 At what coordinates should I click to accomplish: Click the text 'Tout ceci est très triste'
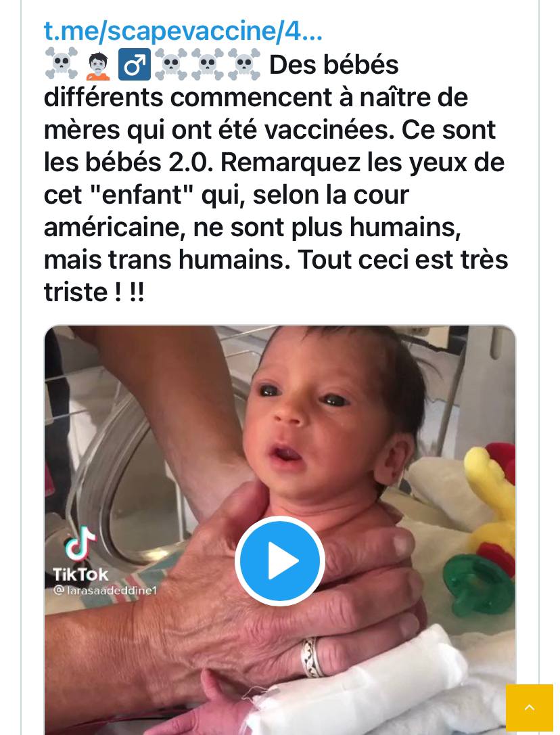coord(276,275)
